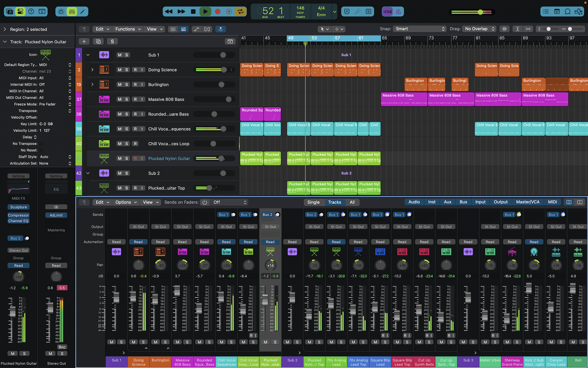Enable the No Transpose checkbox
This screenshot has height=368, width=588.
click(x=41, y=144)
